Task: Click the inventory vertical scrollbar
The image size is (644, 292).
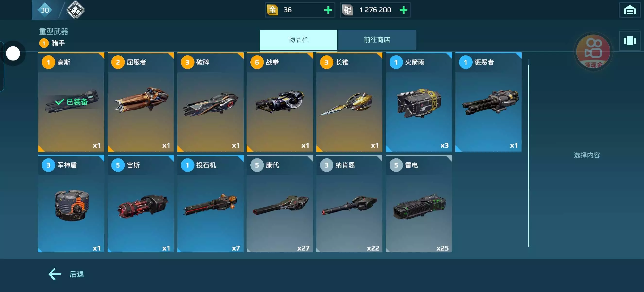Action: pyautogui.click(x=529, y=153)
